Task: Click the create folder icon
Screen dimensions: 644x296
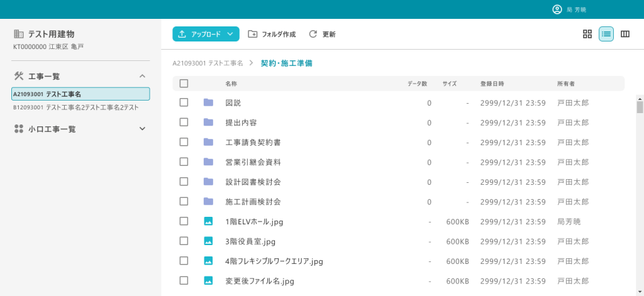Action: 253,34
